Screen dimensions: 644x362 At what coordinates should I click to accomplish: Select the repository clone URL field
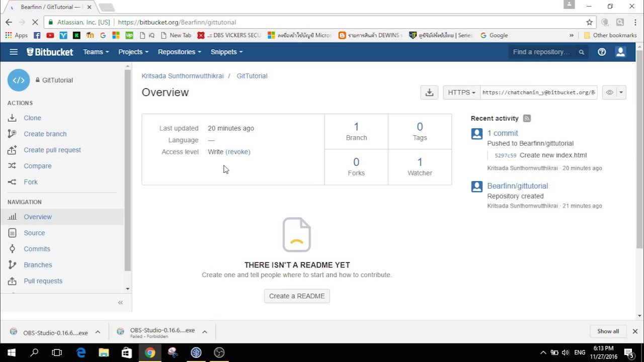tap(538, 93)
